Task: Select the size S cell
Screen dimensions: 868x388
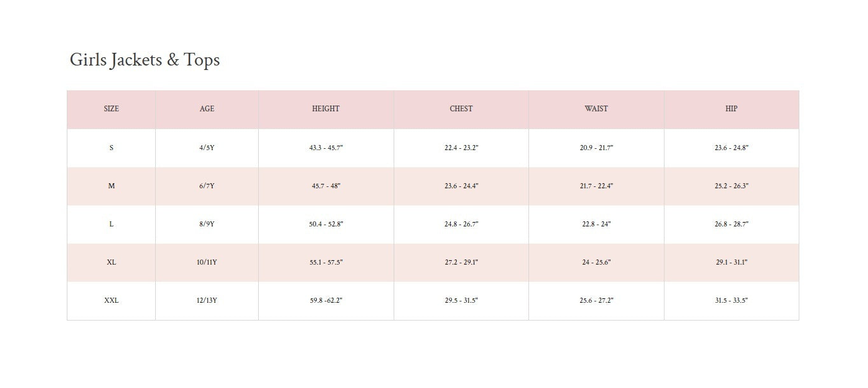Action: tap(111, 148)
